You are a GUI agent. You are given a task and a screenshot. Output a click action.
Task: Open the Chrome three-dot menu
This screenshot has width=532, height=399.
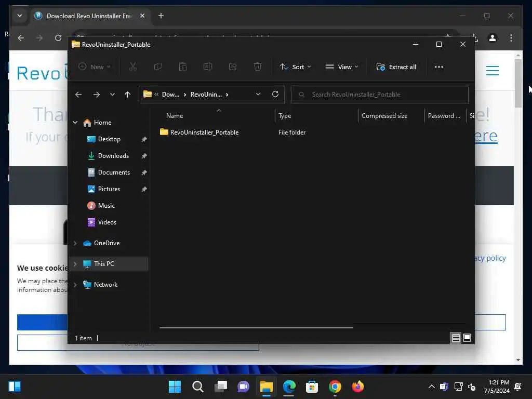(511, 38)
